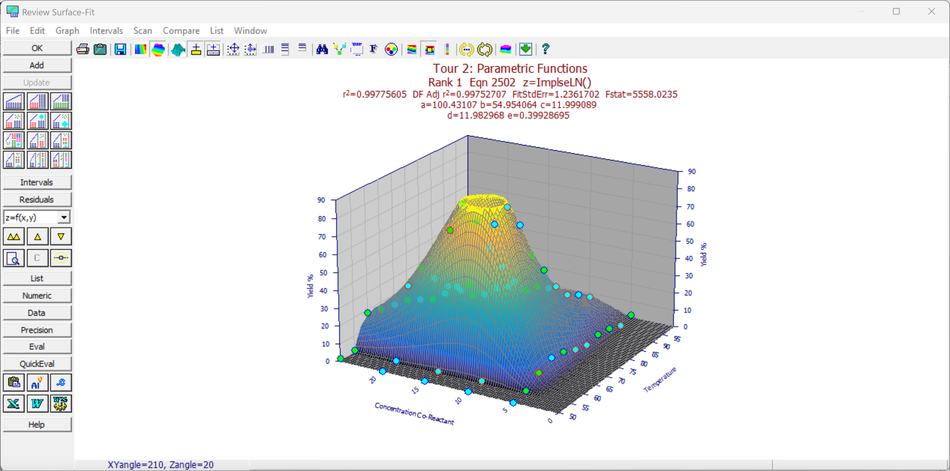Click the List button in left panel

click(x=37, y=278)
